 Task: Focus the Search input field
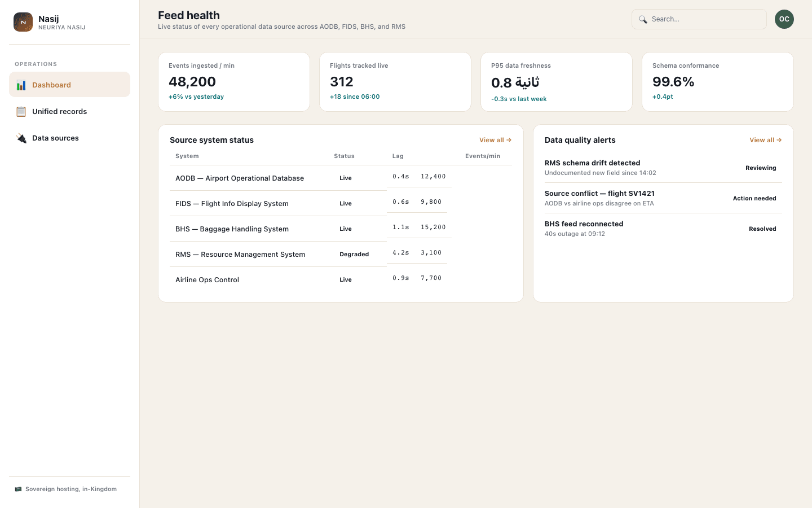coord(699,19)
